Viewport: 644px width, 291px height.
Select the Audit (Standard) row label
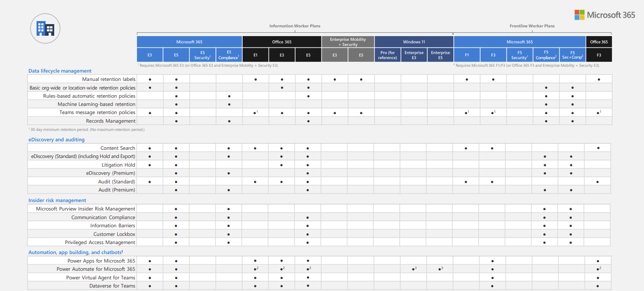(x=117, y=182)
